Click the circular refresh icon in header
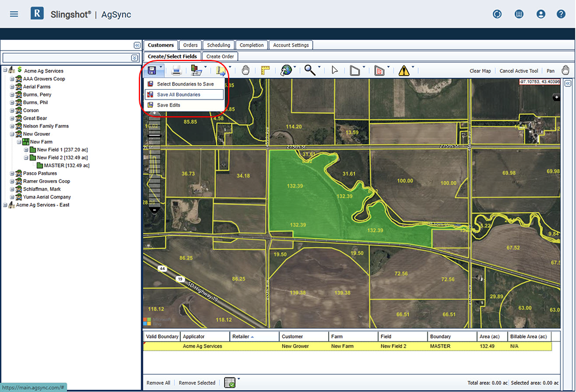The width and height of the screenshot is (576, 392). click(x=497, y=14)
